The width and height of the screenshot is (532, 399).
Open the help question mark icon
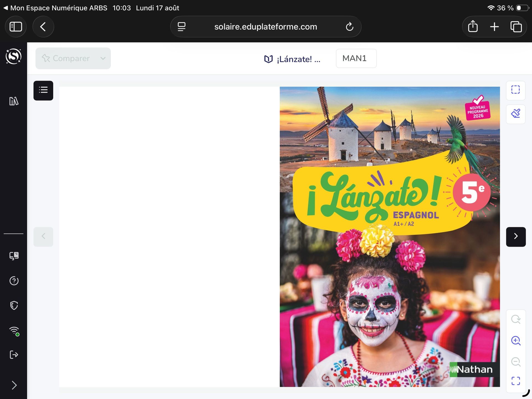pos(14,281)
